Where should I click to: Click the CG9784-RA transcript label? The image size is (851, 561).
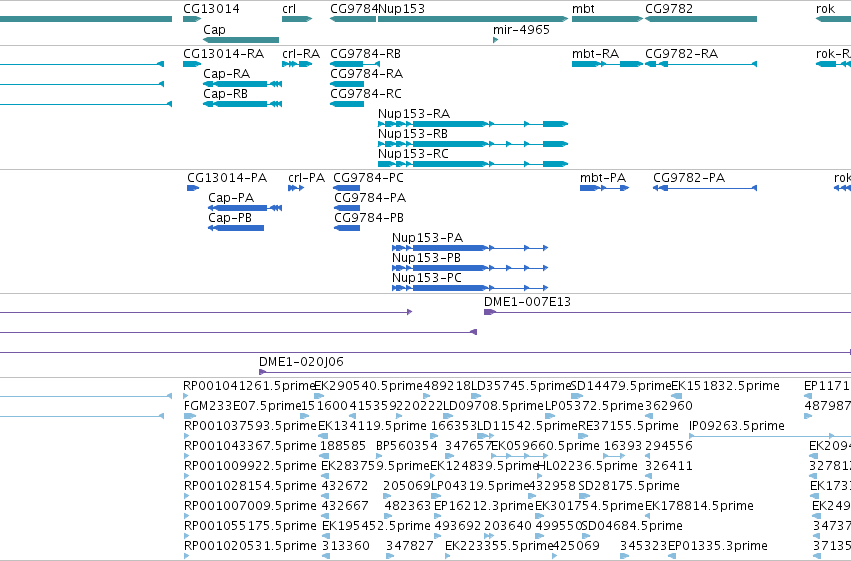[366, 74]
